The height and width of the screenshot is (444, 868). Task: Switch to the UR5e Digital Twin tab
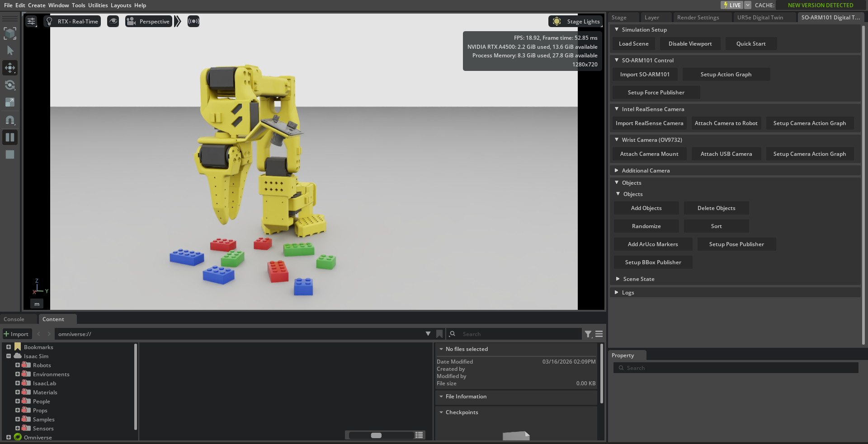[x=760, y=17]
